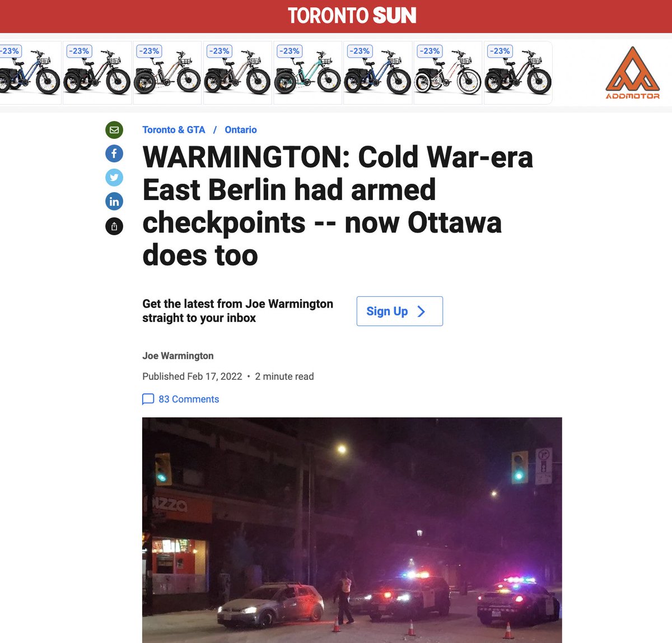Click the article photo of police checkpoint
The width and height of the screenshot is (672, 643).
click(352, 530)
